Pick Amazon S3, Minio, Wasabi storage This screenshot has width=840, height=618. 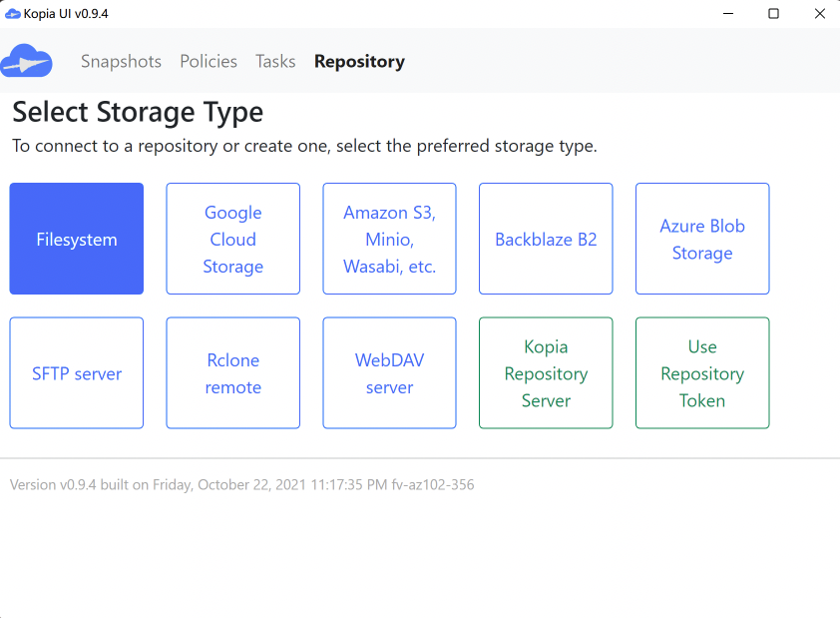389,239
